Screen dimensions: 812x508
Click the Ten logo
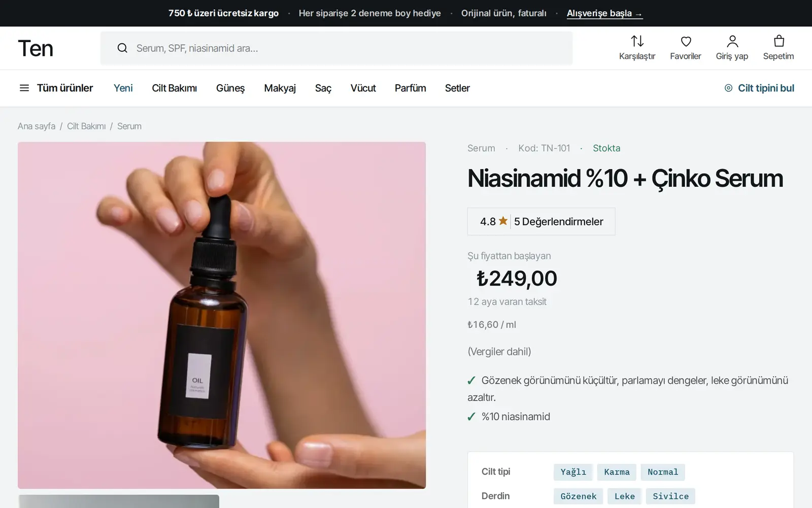click(36, 48)
